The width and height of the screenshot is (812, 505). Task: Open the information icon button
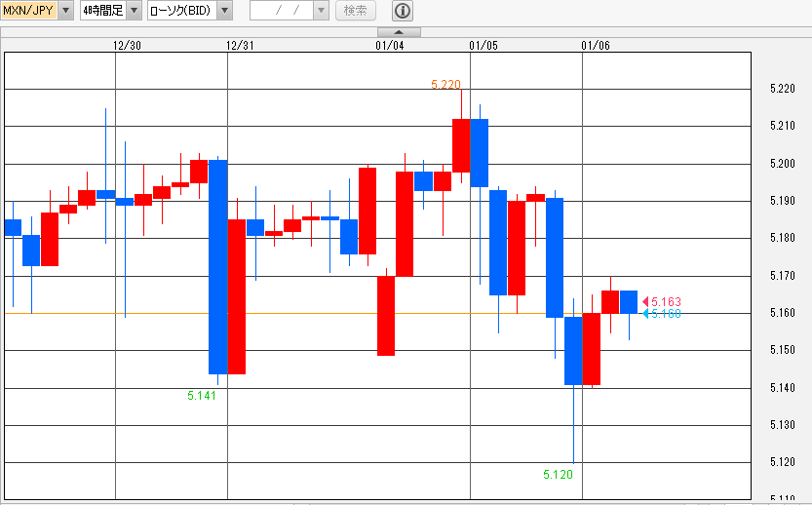coord(403,11)
